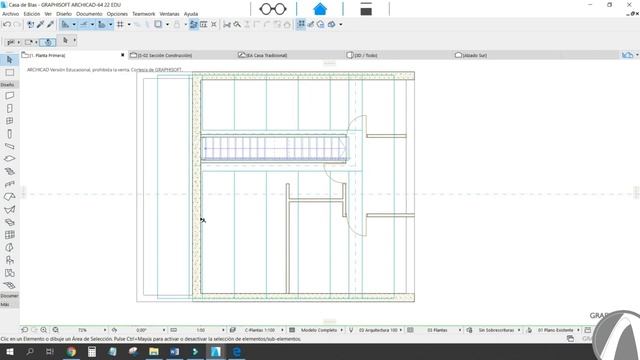Select the Curtain Wall tool
640x360 pixels.
9,235
